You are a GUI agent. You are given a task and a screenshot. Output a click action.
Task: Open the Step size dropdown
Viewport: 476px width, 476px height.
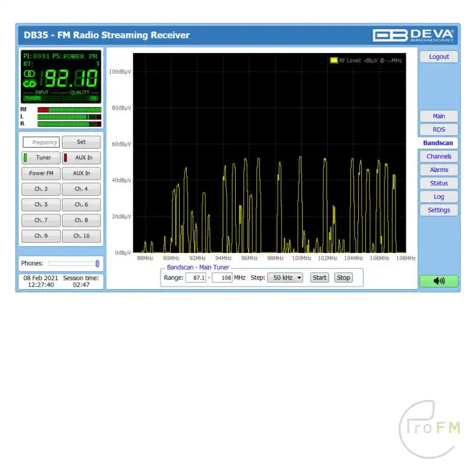click(285, 277)
